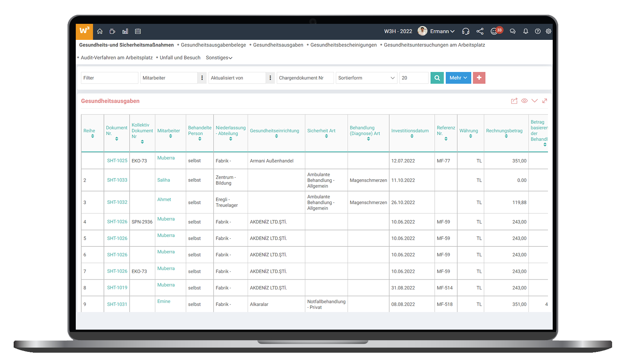Click the W3 logo icon
Viewport: 623px width, 364px height.
[x=84, y=31]
